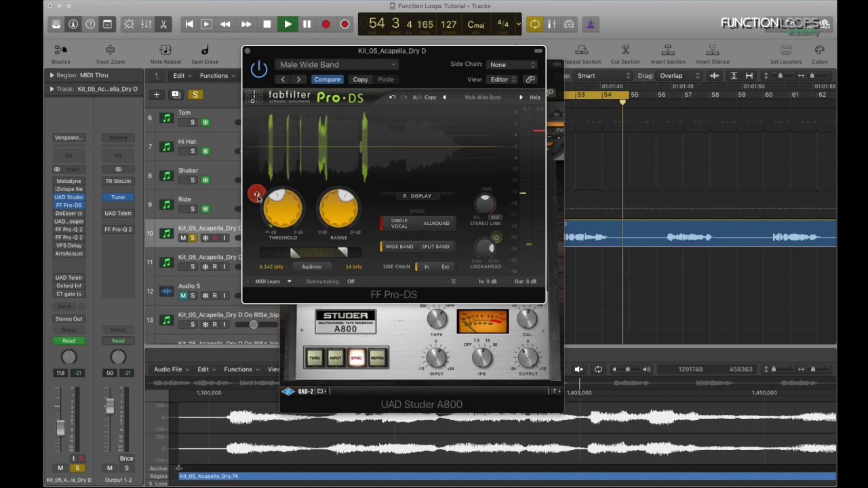Open the editor's Edit menu

(x=206, y=369)
